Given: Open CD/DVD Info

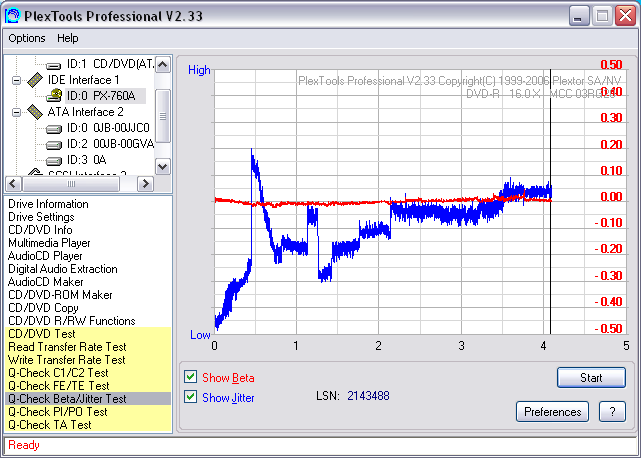Looking at the screenshot, I should 40,230.
